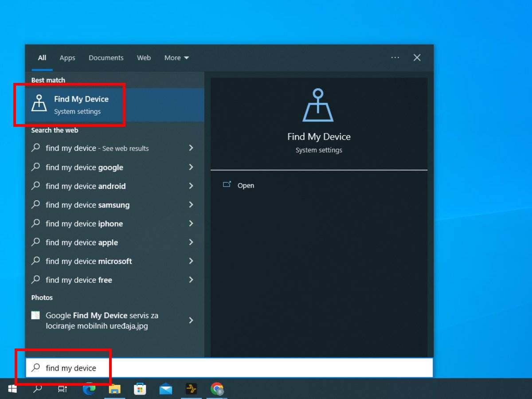Click the yellow arrows app in taskbar
The height and width of the screenshot is (399, 532).
click(191, 389)
